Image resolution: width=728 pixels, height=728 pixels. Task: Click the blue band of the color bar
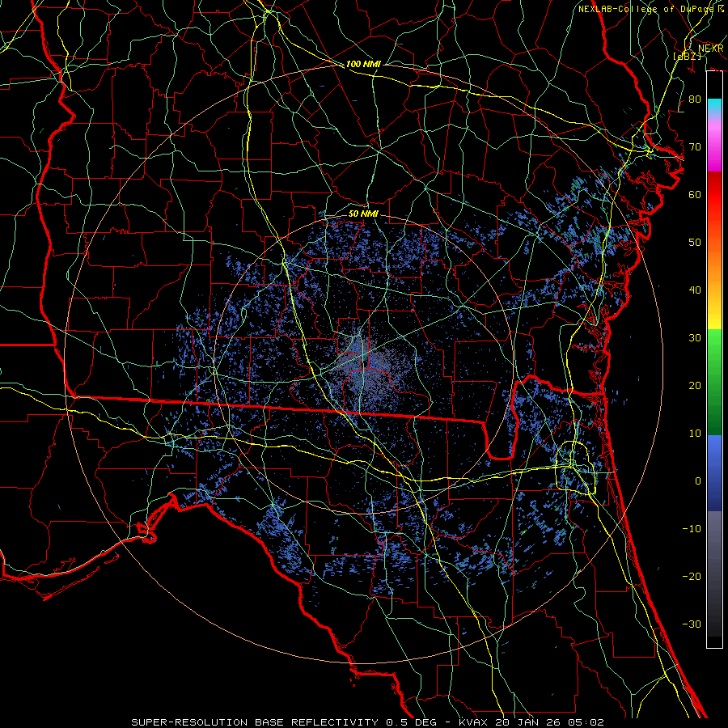(x=714, y=472)
